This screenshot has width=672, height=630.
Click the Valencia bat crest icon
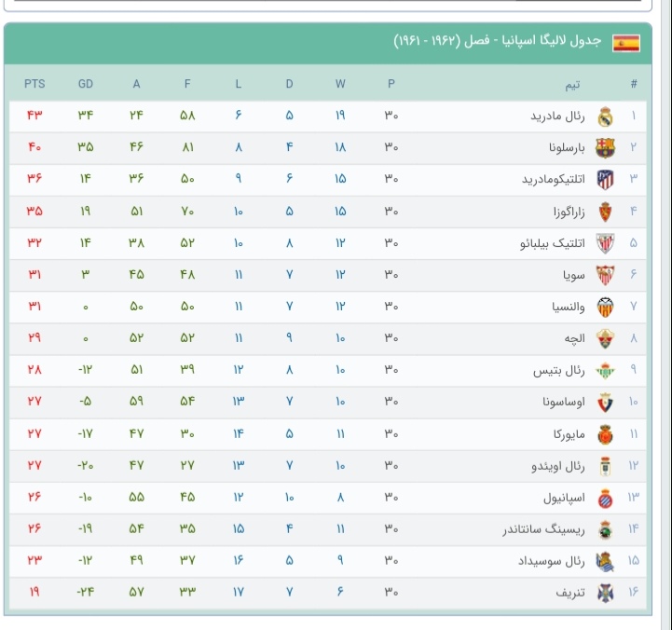tap(605, 307)
